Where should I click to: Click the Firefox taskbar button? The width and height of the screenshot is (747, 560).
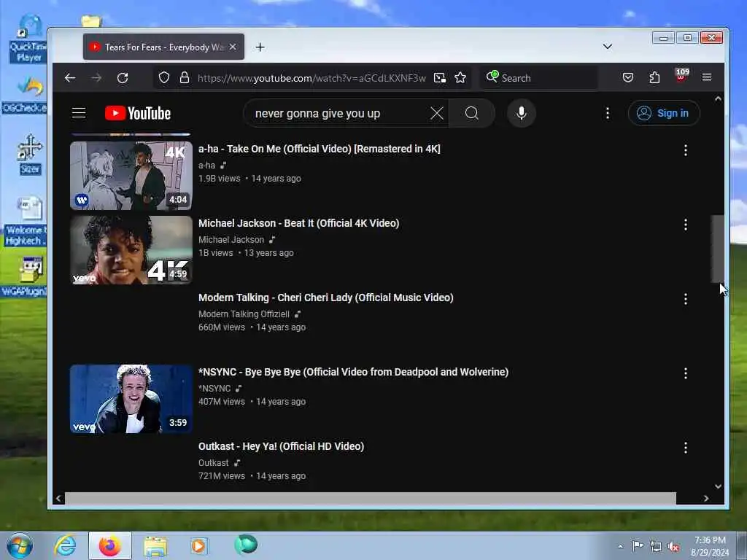click(109, 545)
